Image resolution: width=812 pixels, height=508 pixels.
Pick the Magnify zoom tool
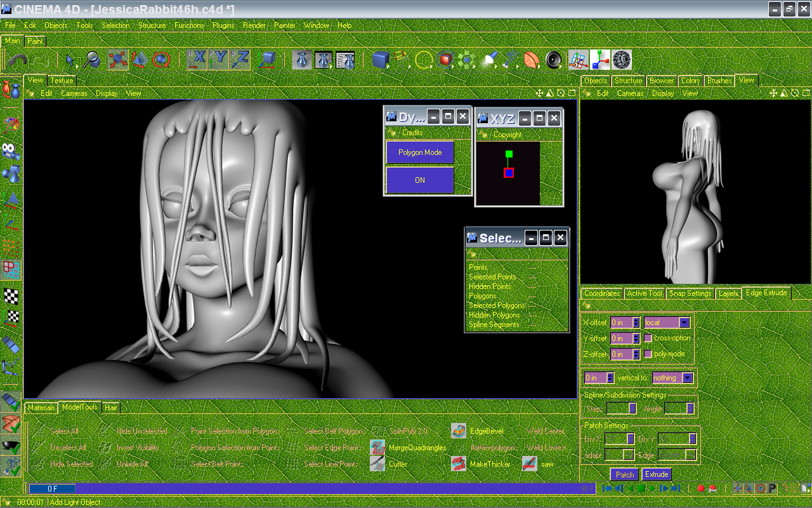coord(91,60)
